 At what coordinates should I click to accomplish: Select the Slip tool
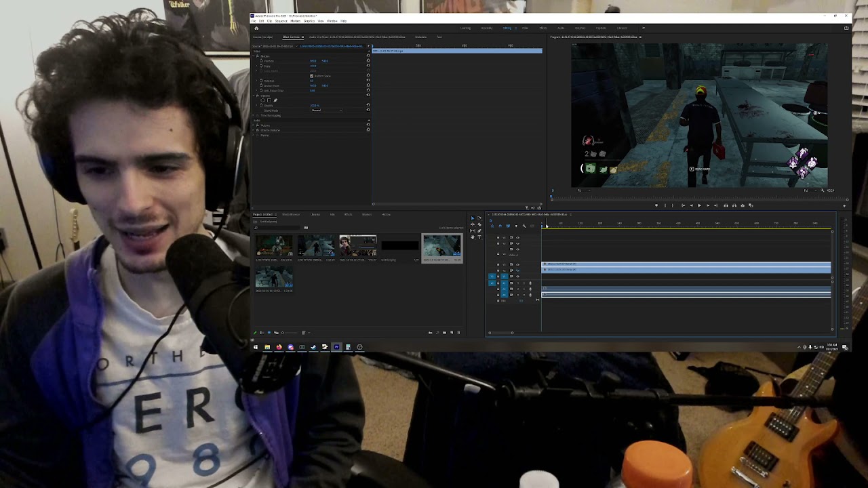coord(473,230)
